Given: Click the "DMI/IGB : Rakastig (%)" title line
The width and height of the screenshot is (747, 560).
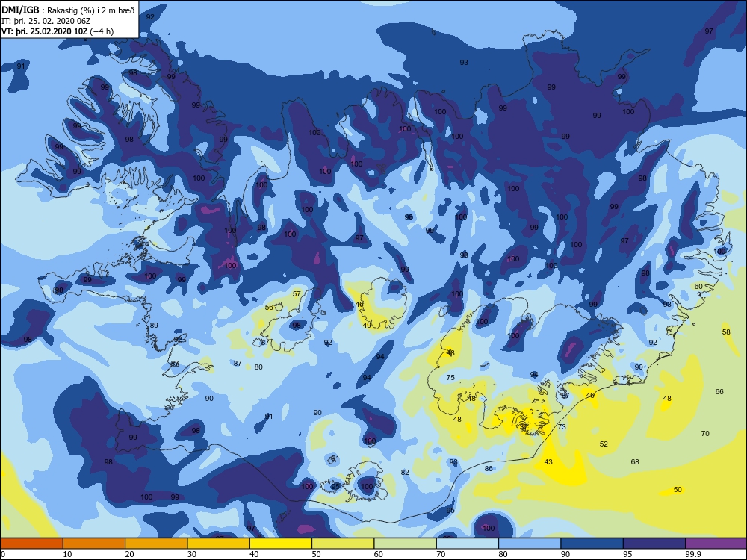Looking at the screenshot, I should pyautogui.click(x=68, y=10).
